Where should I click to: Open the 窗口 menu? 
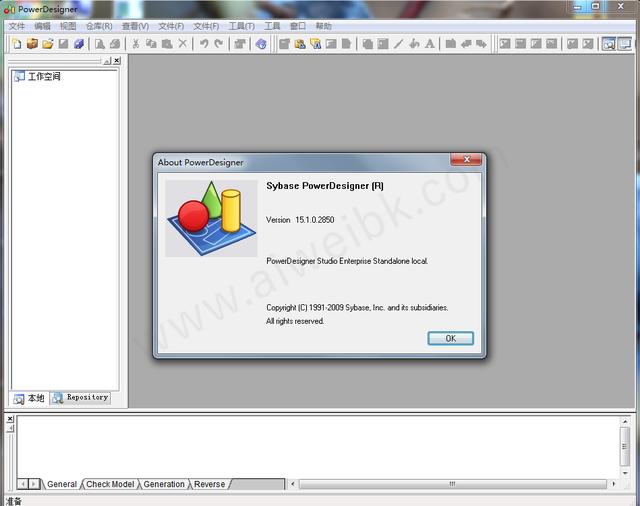pos(298,26)
